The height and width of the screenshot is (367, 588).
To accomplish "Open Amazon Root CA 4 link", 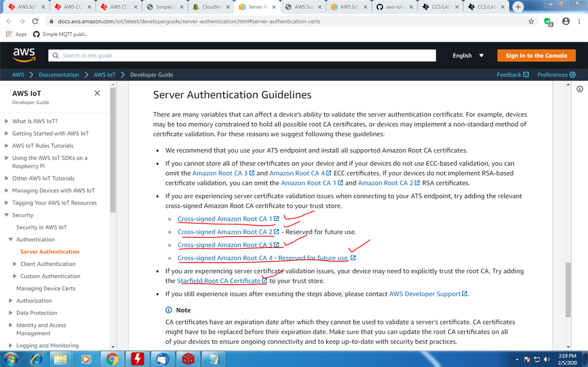I will [300, 173].
